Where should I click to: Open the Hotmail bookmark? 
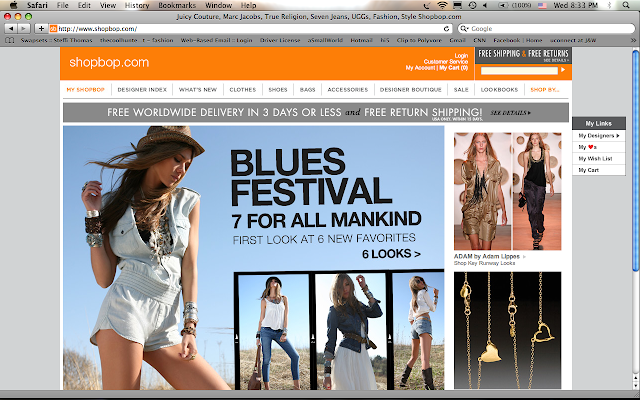pos(362,40)
